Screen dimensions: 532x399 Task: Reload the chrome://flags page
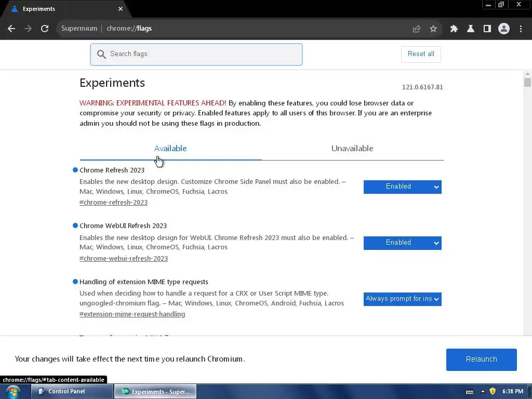(45, 29)
